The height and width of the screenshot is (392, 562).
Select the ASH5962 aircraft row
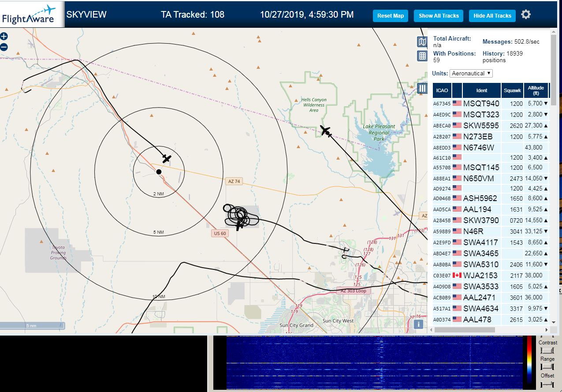pos(491,198)
